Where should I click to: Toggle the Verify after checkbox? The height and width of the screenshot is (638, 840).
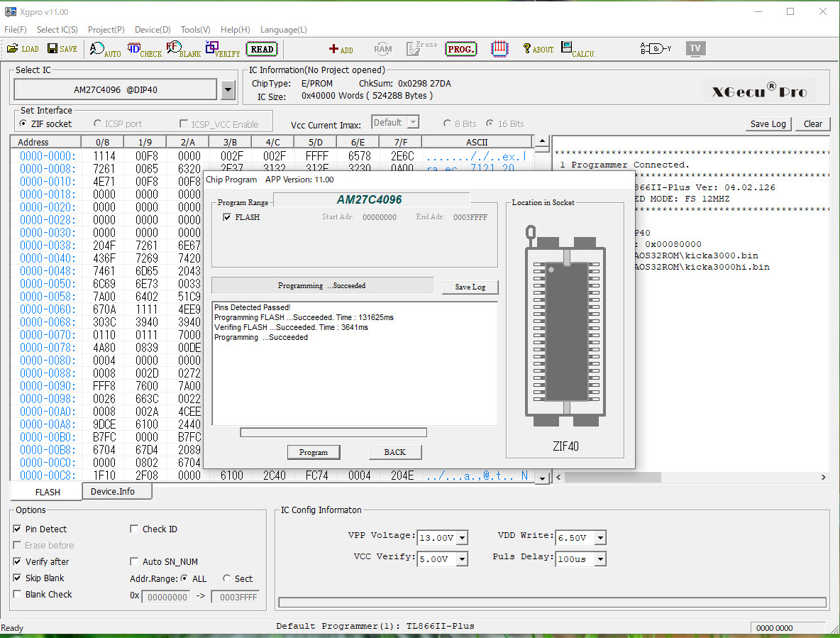click(x=17, y=561)
